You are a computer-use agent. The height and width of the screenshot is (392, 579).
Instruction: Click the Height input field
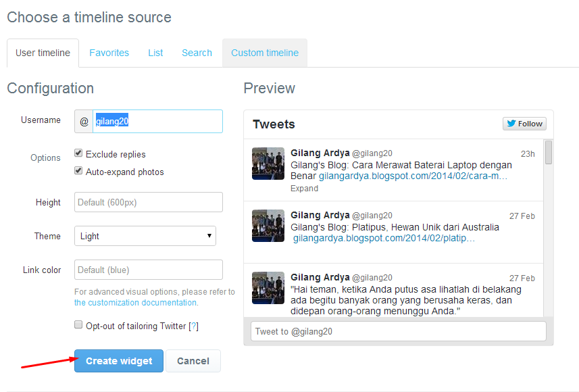[x=149, y=202]
